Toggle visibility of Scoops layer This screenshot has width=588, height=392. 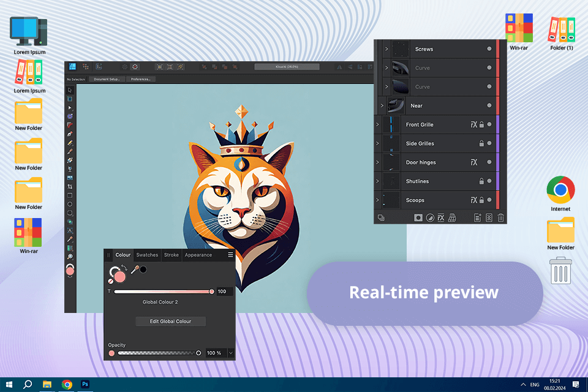[x=489, y=200]
